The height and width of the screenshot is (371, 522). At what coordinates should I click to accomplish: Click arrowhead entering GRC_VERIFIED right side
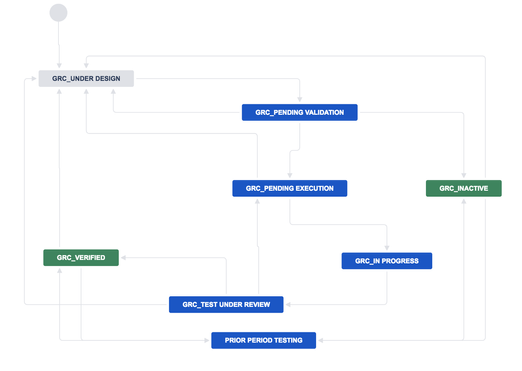(x=123, y=258)
